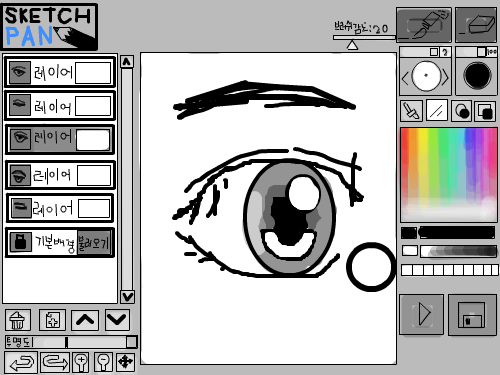Save the drawing with the floppy disk icon

click(472, 315)
